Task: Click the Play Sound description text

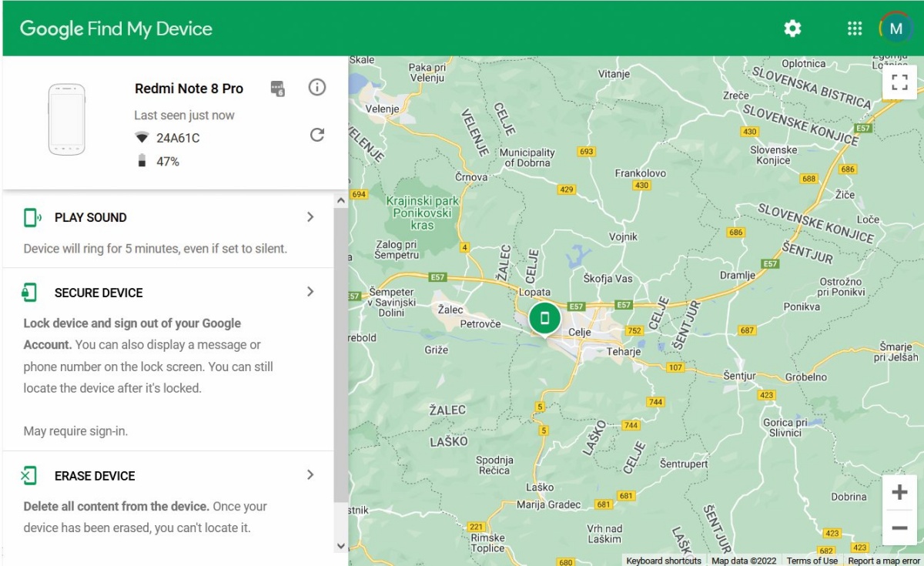Action: tap(155, 249)
